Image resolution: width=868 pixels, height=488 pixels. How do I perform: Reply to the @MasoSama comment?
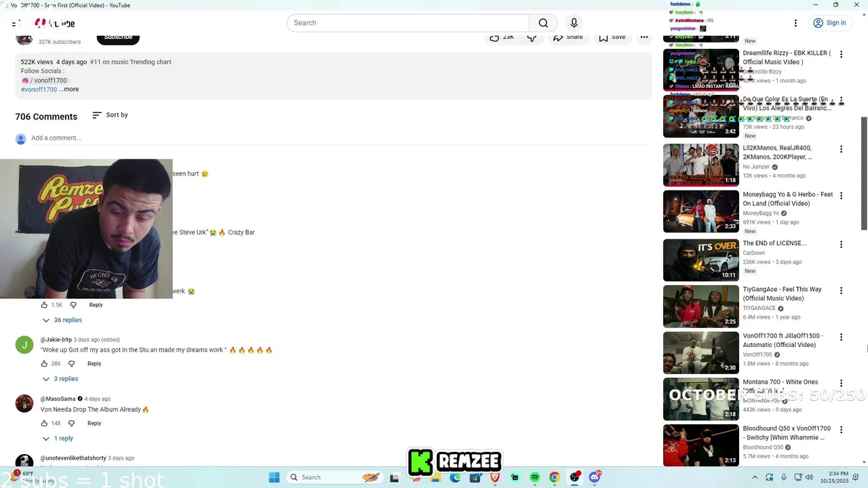94,424
